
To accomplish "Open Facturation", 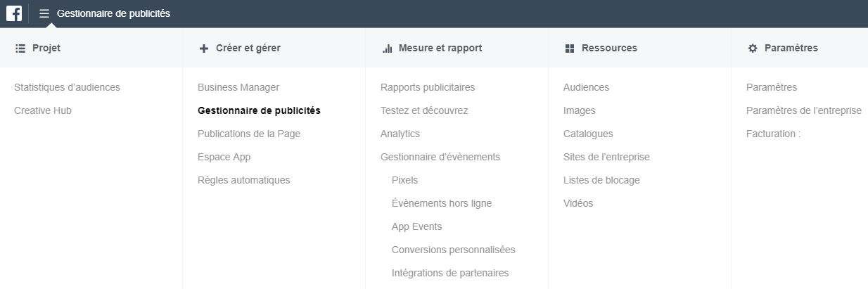I will (x=774, y=134).
